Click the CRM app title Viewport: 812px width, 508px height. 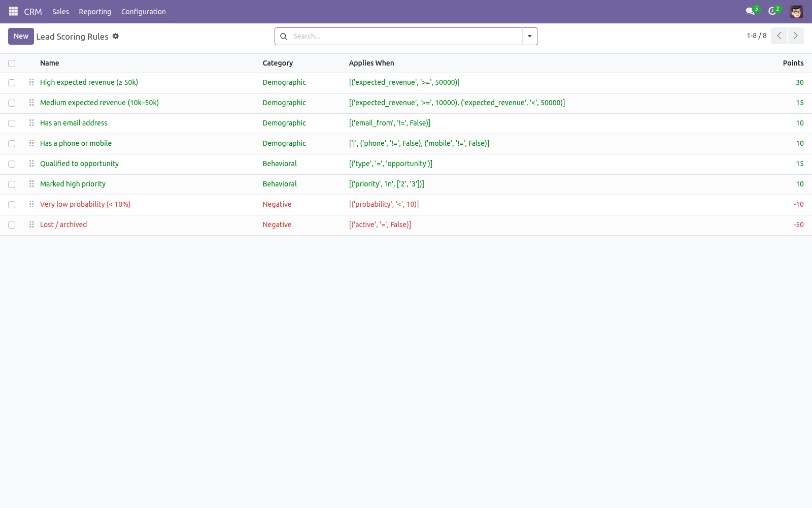coord(33,12)
